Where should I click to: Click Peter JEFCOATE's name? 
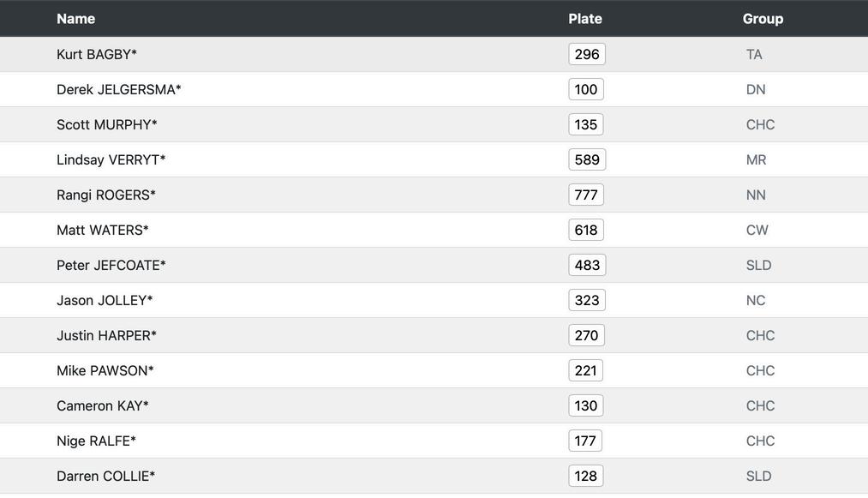point(111,266)
